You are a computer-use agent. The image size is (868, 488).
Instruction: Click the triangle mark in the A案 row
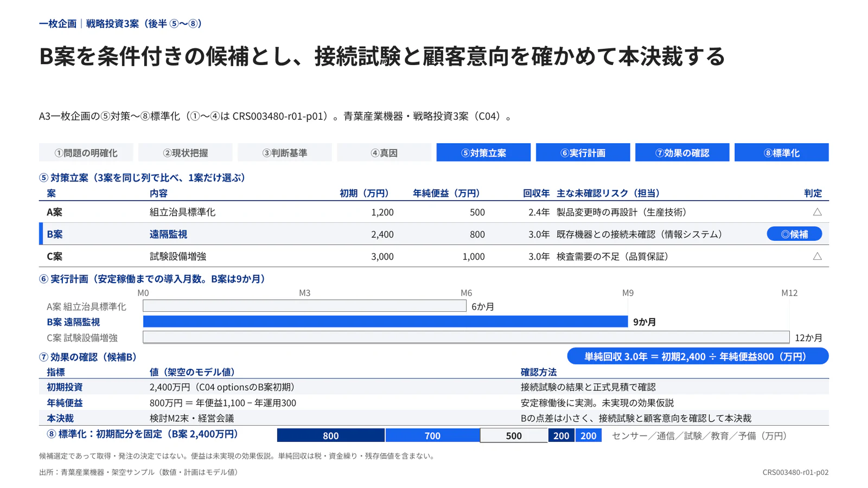[x=817, y=212]
